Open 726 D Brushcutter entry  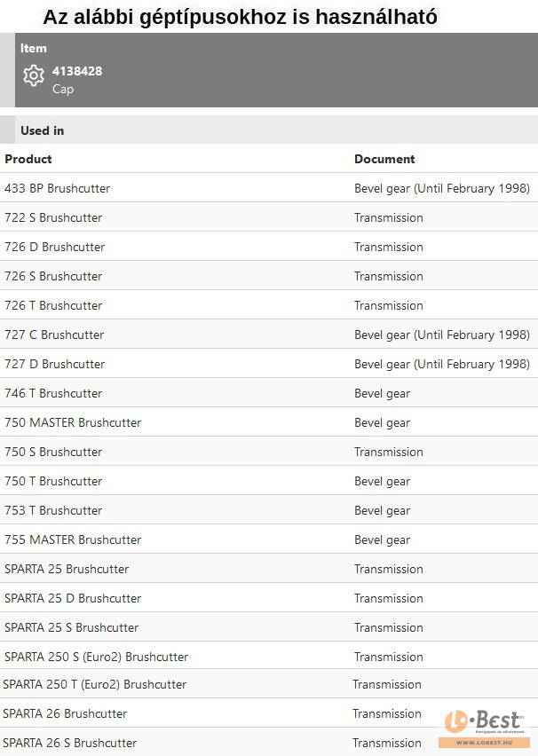pyautogui.click(x=55, y=247)
